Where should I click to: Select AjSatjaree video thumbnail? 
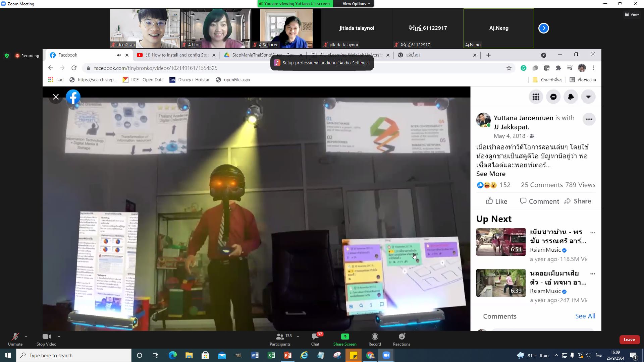[x=286, y=28]
